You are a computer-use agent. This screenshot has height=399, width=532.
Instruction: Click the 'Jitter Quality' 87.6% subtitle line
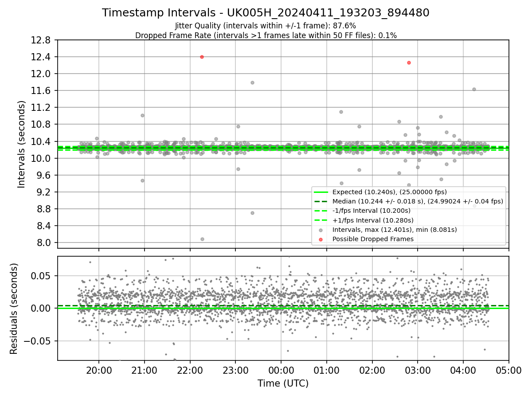266,26
